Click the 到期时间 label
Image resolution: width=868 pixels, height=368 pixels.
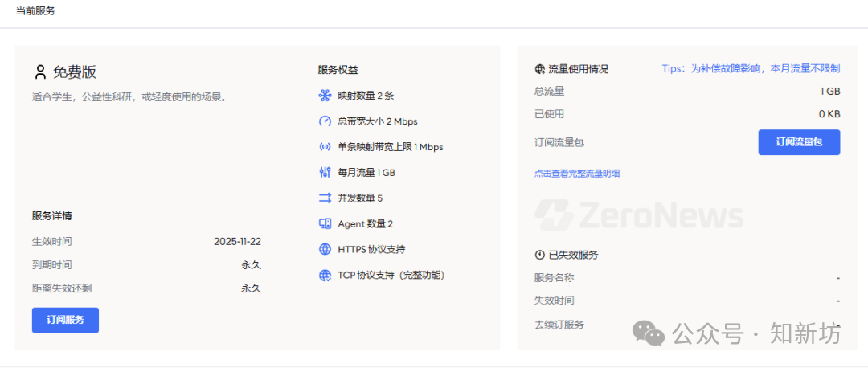click(51, 265)
